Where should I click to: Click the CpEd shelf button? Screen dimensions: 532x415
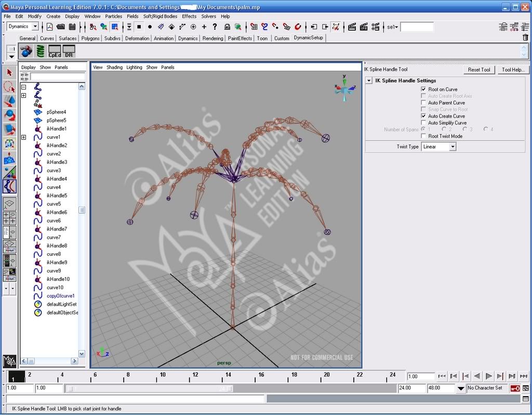[x=55, y=51]
